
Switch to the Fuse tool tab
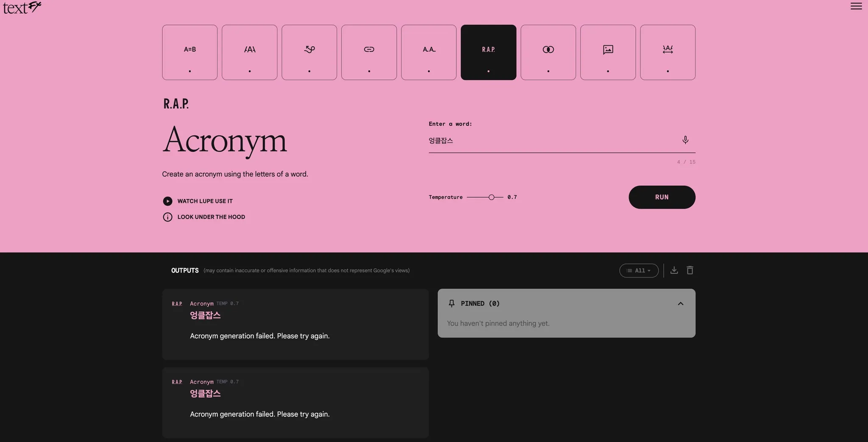(x=548, y=52)
